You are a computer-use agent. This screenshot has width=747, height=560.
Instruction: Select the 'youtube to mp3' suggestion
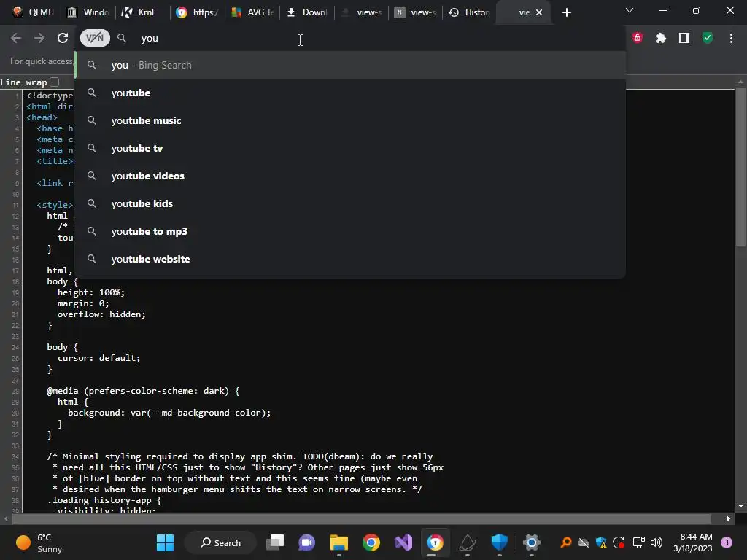(350, 231)
